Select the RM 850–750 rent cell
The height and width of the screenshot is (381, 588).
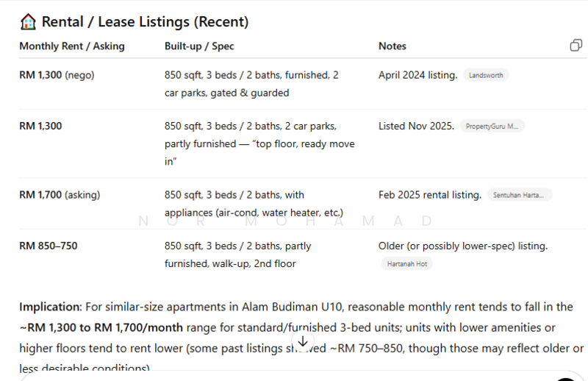pyautogui.click(x=48, y=246)
